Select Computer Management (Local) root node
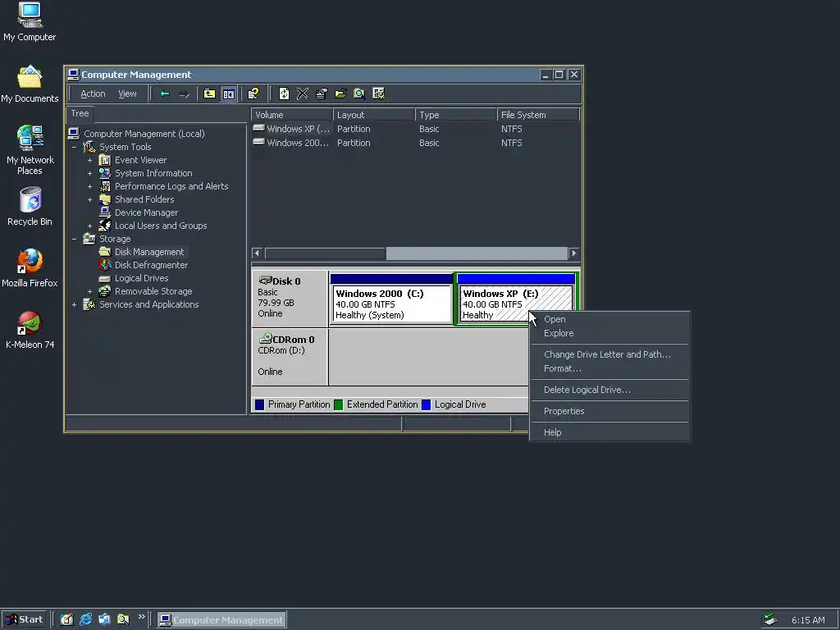Image resolution: width=840 pixels, height=630 pixels. [x=144, y=134]
